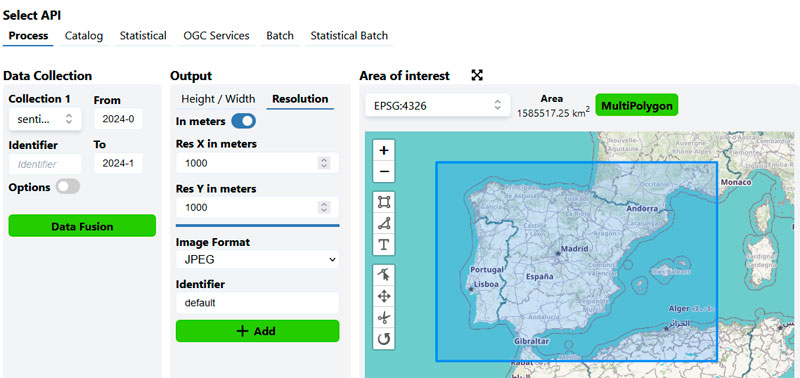Switch to the Process API tab

point(29,36)
